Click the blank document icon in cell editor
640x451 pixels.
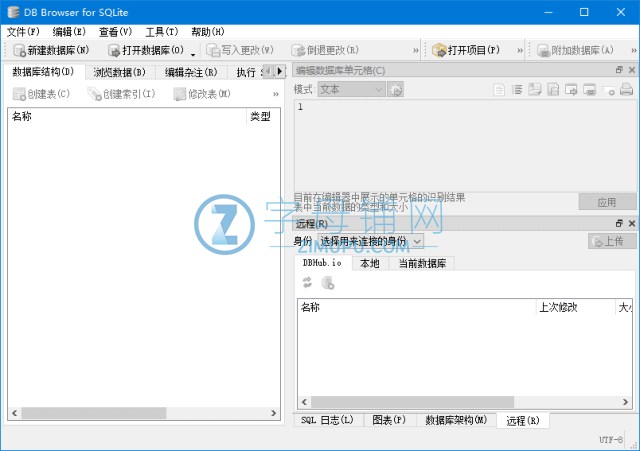click(x=499, y=89)
